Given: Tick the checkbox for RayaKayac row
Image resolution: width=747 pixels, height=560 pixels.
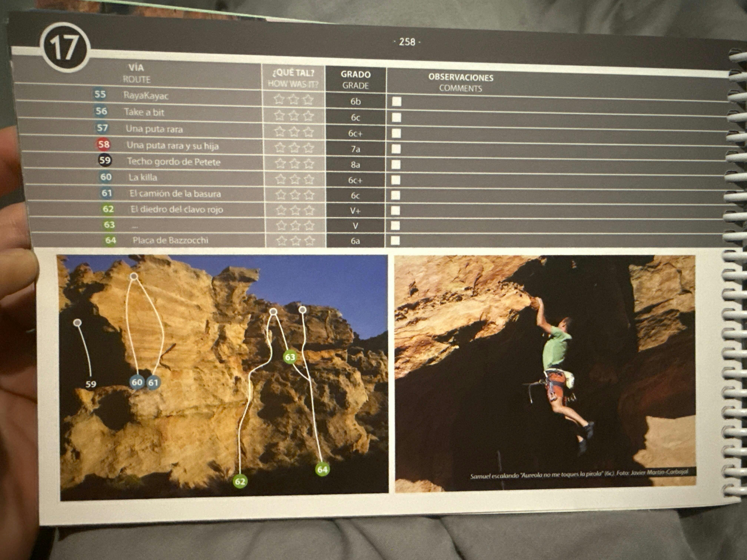Looking at the screenshot, I should point(396,102).
